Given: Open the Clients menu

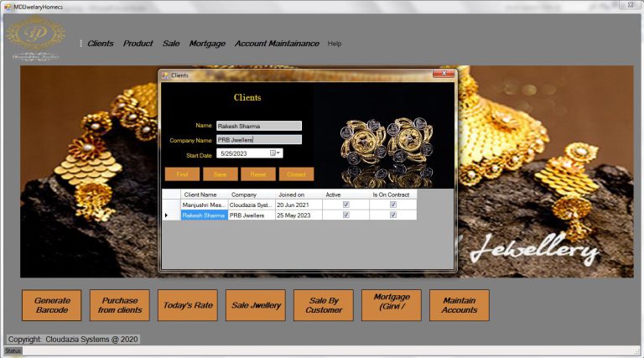Looking at the screenshot, I should (101, 44).
